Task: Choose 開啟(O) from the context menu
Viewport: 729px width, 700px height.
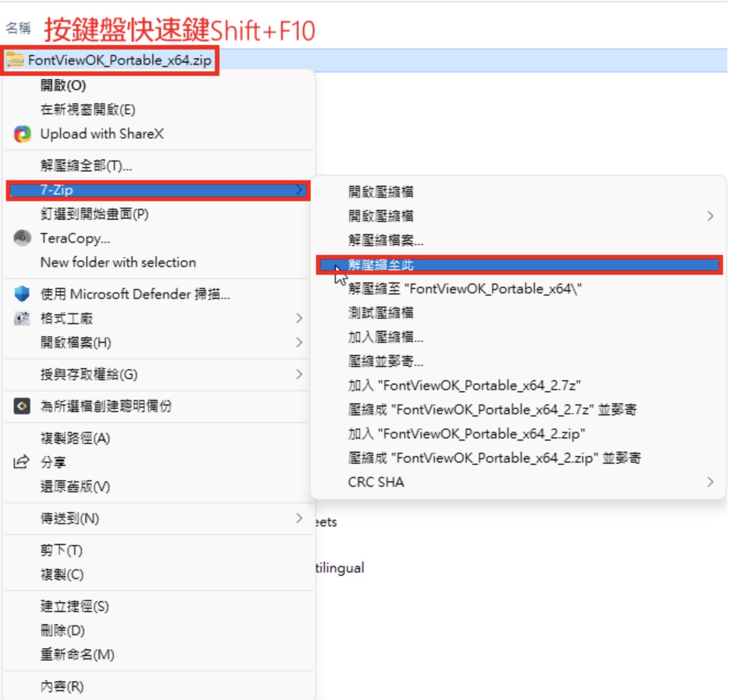Action: click(159, 86)
